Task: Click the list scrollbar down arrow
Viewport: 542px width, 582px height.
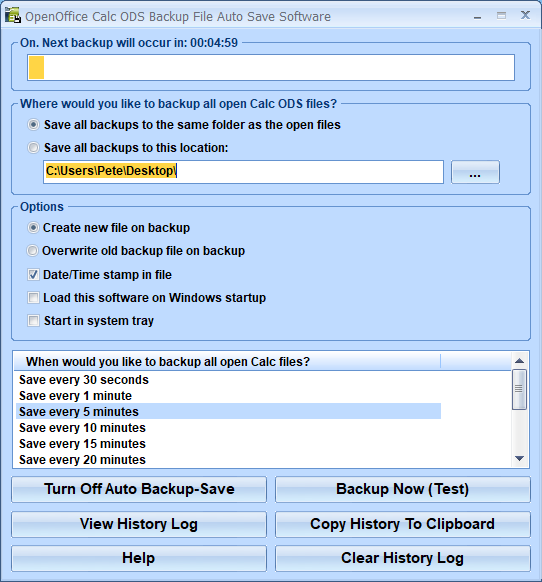Action: point(520,459)
